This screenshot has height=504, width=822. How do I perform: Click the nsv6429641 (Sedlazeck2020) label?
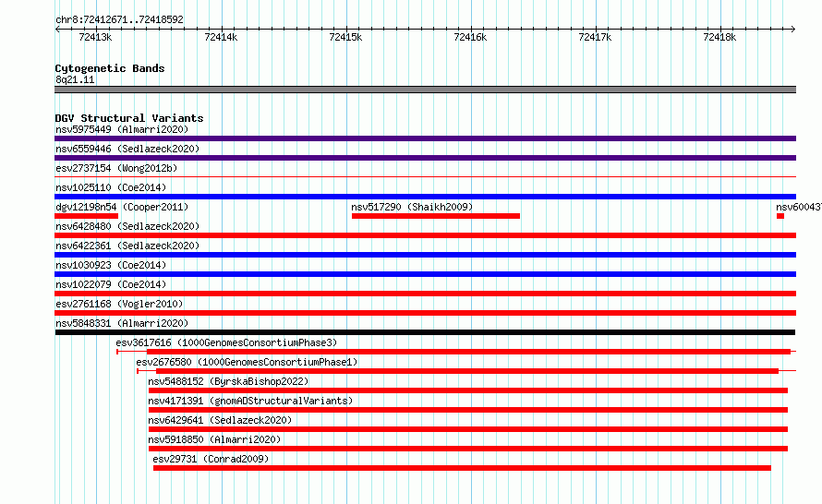[x=220, y=420]
